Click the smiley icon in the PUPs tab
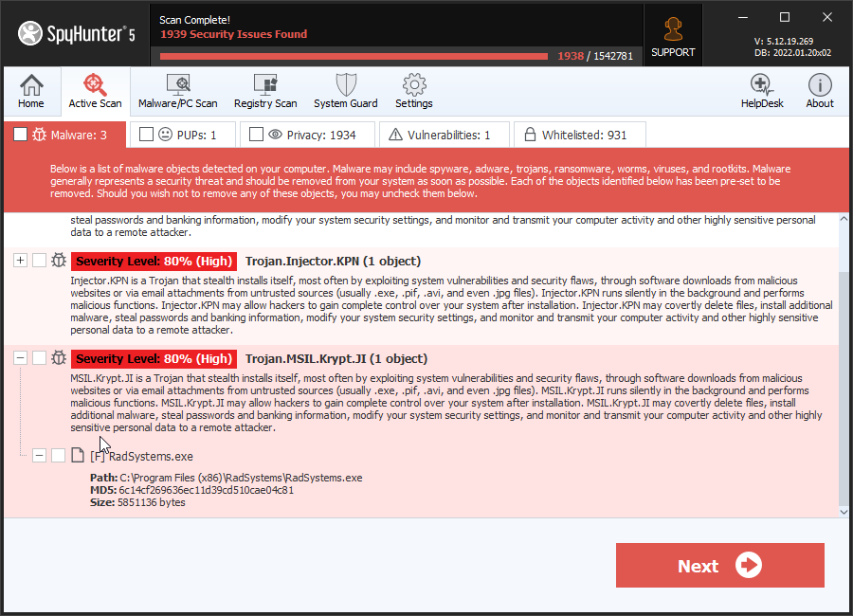Image resolution: width=853 pixels, height=616 pixels. tap(165, 134)
